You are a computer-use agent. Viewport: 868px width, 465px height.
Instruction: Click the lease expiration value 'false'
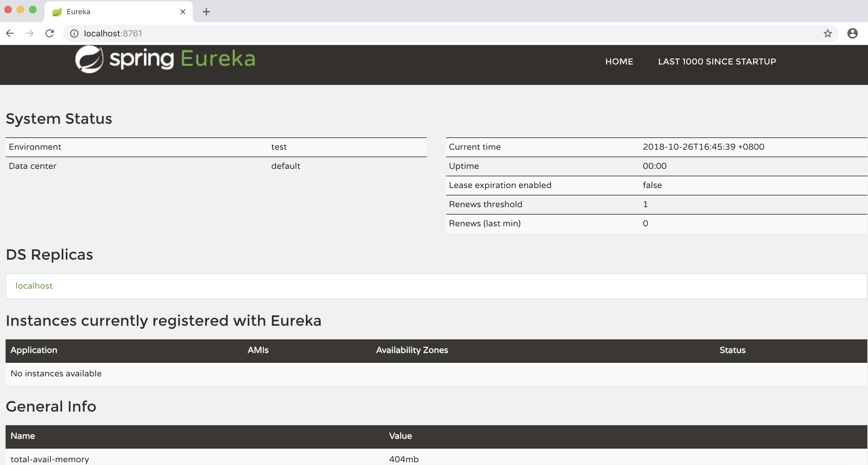coord(652,185)
